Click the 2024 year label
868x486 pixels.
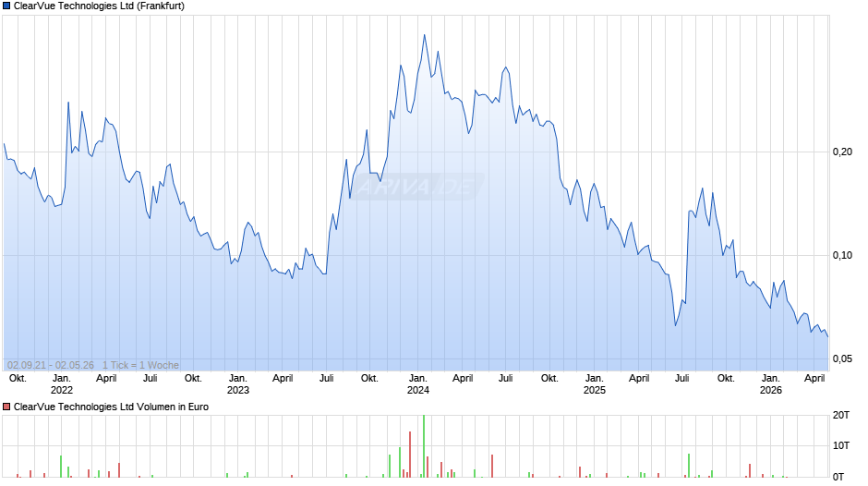point(418,391)
